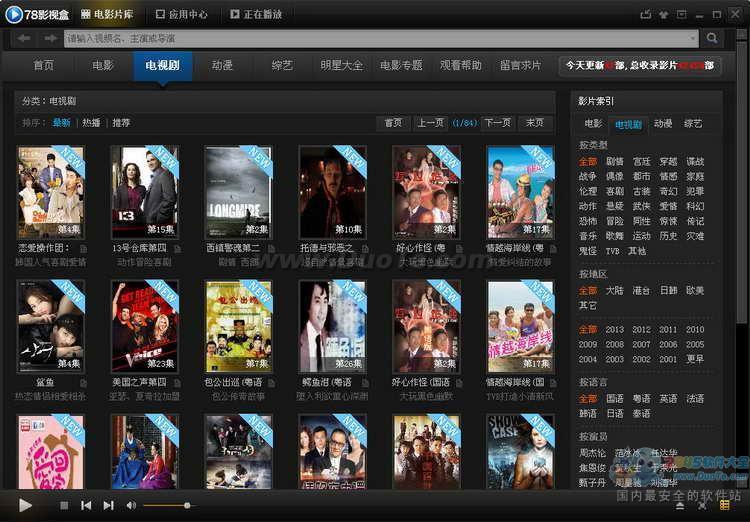
Task: Open the skin icon in title bar
Action: (663, 14)
